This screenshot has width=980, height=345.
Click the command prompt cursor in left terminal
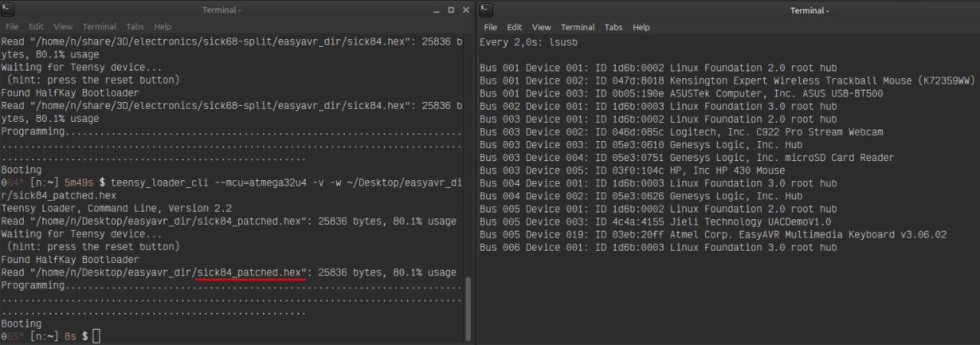click(x=97, y=337)
